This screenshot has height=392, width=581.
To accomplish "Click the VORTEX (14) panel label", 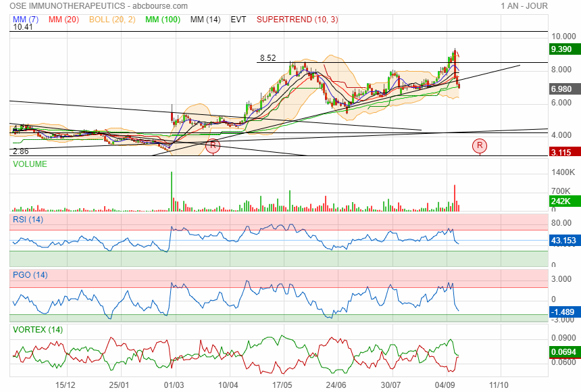I will point(37,330).
